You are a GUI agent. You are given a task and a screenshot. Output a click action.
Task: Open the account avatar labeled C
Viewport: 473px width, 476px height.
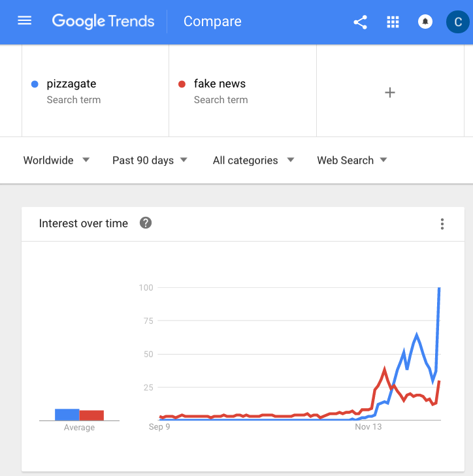point(458,22)
